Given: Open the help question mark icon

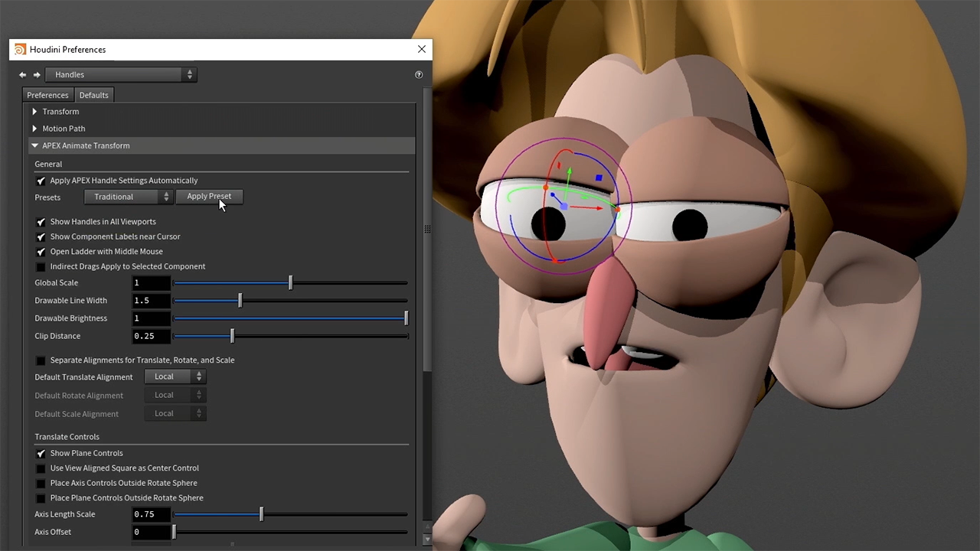Looking at the screenshot, I should [419, 75].
